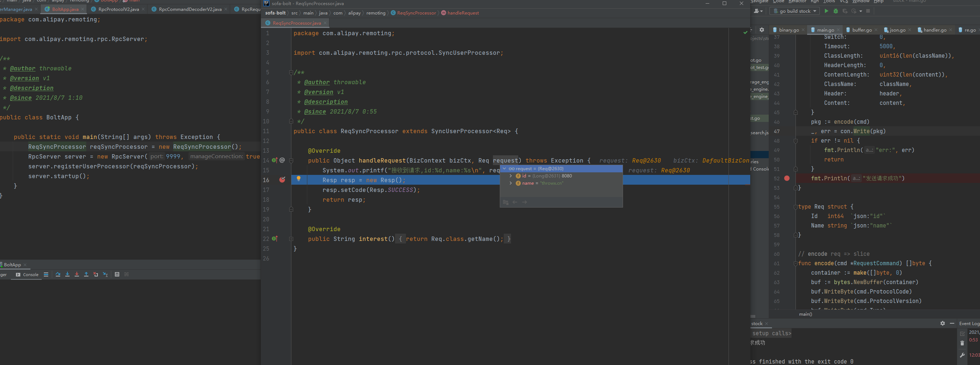Switch to the buffer.go tab

pyautogui.click(x=862, y=30)
